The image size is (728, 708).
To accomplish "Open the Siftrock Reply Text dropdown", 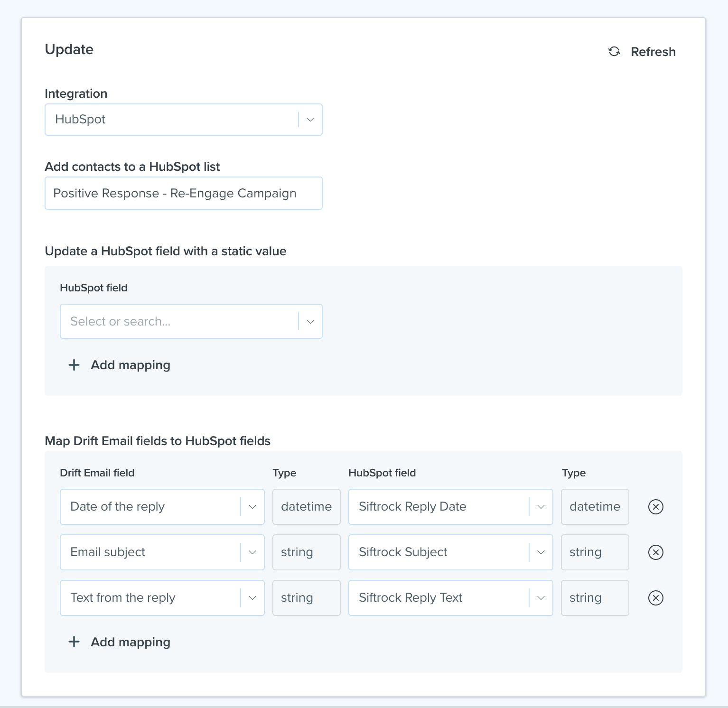I will (x=451, y=598).
